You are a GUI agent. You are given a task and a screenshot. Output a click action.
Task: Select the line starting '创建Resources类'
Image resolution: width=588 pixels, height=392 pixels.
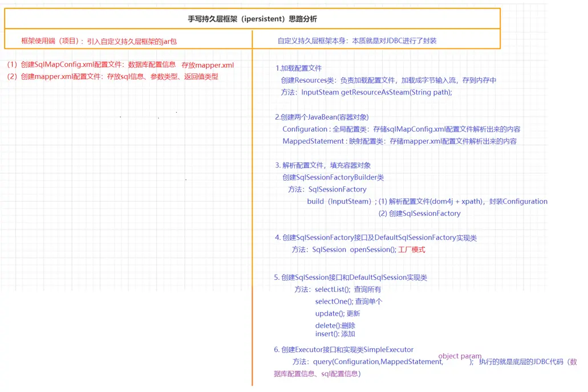[388, 80]
